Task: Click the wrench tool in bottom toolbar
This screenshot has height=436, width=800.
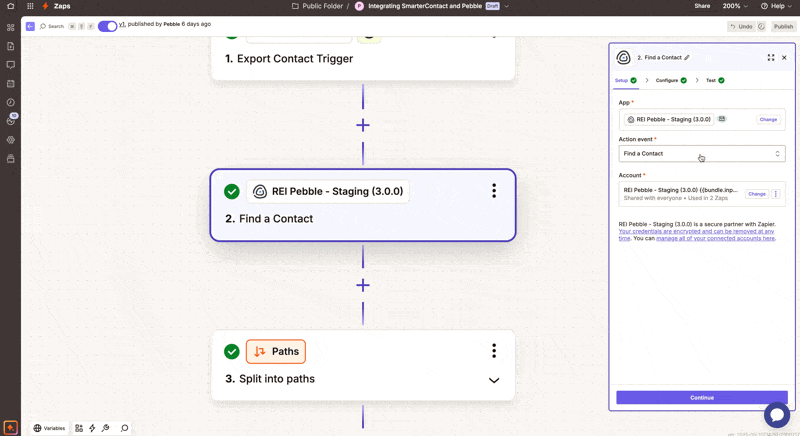Action: [106, 428]
